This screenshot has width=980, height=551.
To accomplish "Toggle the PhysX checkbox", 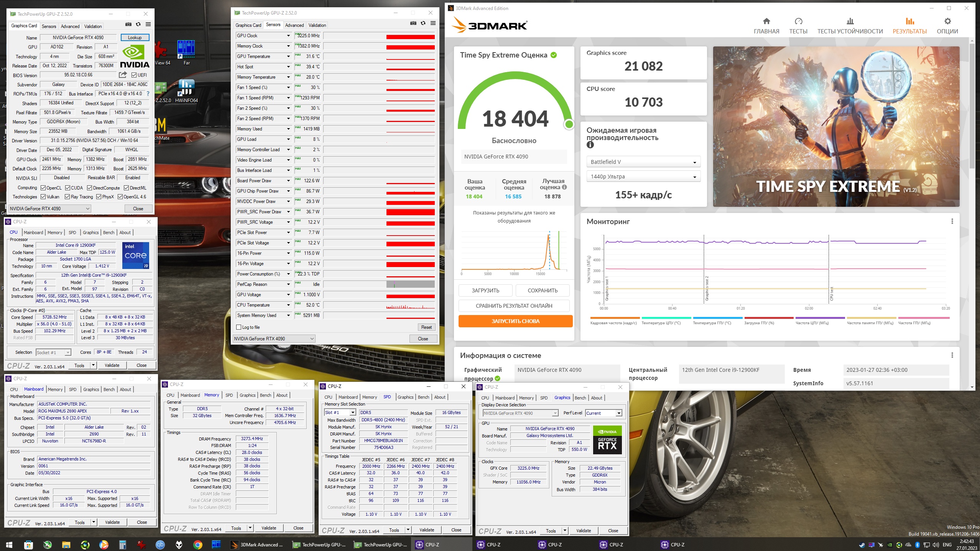I will [99, 197].
